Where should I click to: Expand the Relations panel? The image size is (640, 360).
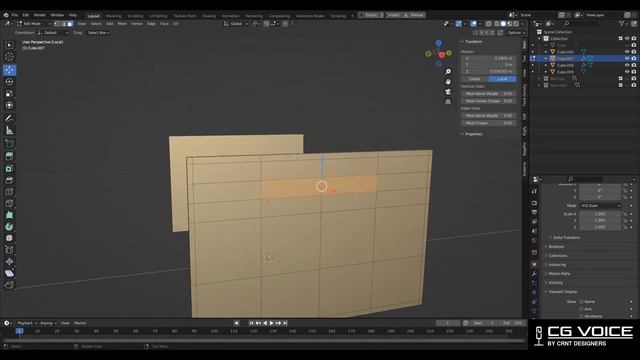point(556,247)
